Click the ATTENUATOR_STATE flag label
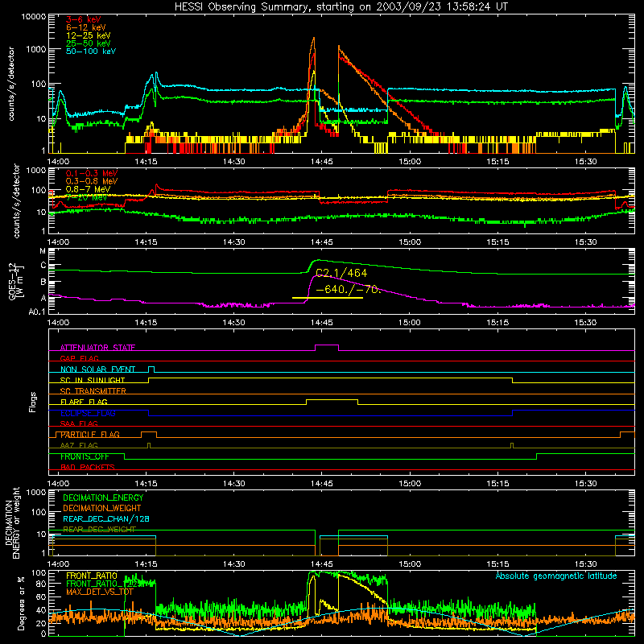Screen dimensions: 644x644 [97, 348]
